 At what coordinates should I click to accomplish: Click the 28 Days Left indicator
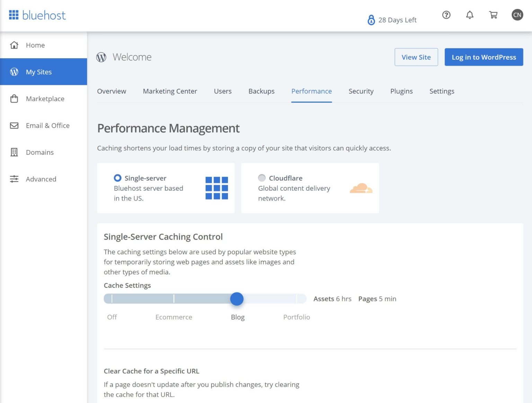392,20
